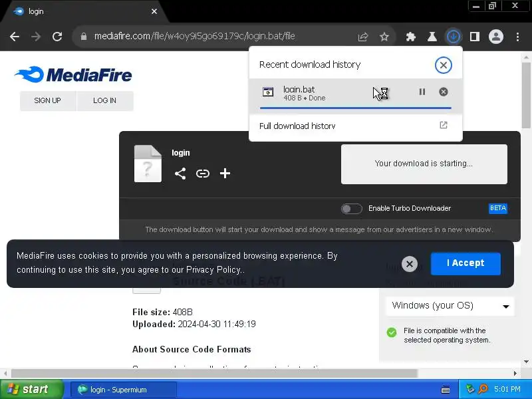The image size is (532, 399).
Task: Open the user profile icon
Action: [495, 37]
